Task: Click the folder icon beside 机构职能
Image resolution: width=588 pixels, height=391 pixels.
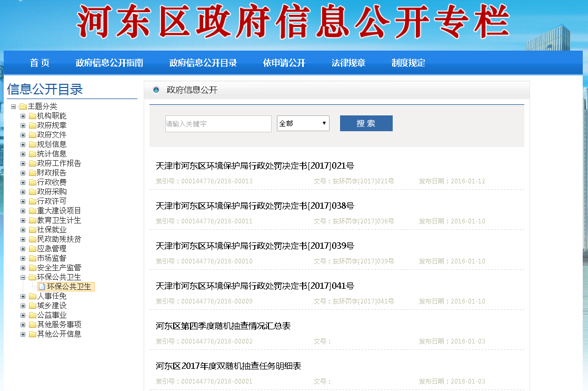Action: [x=32, y=116]
